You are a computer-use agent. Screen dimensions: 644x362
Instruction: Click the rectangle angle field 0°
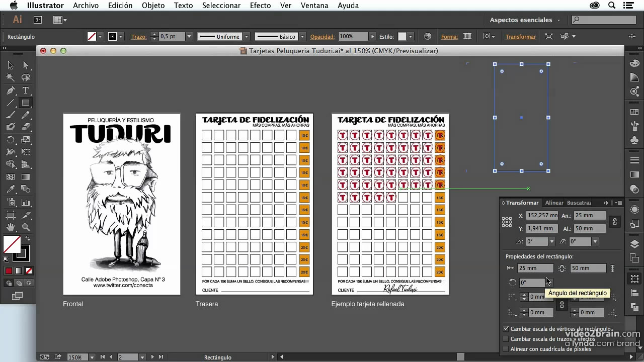[532, 283]
